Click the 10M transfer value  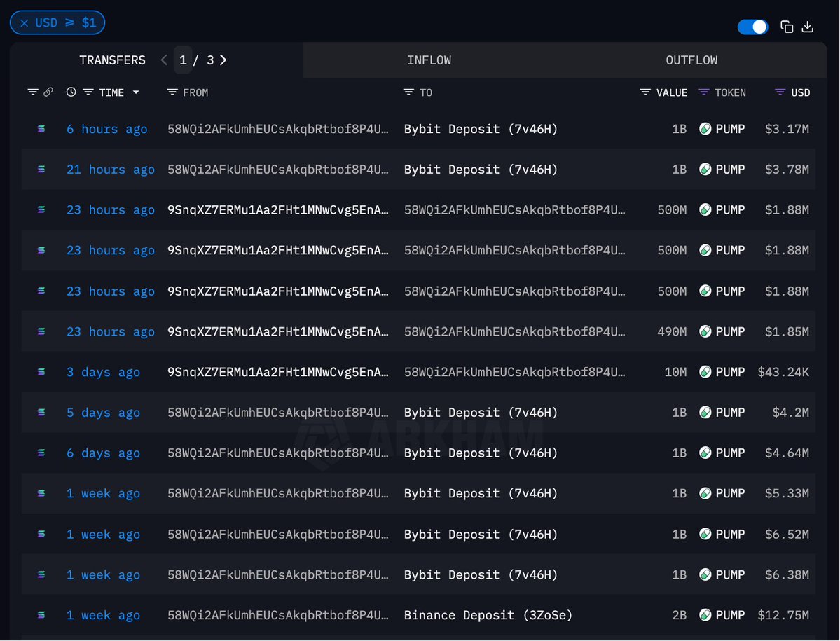[x=675, y=372]
